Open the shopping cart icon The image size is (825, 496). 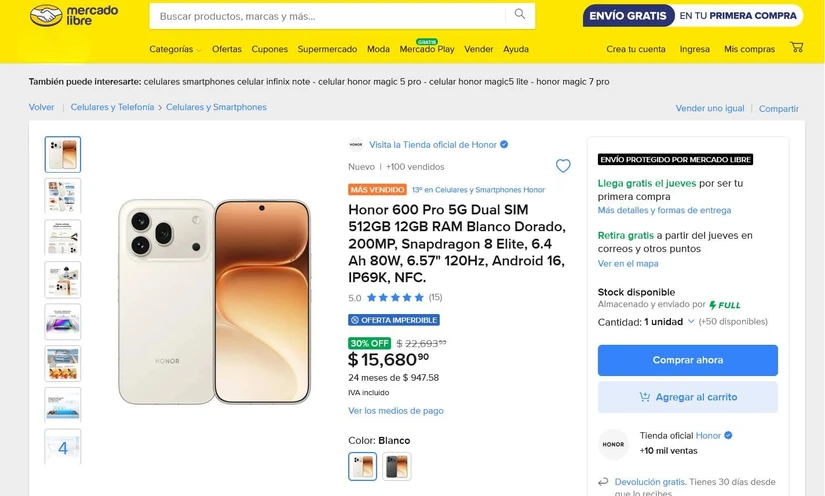tap(797, 47)
